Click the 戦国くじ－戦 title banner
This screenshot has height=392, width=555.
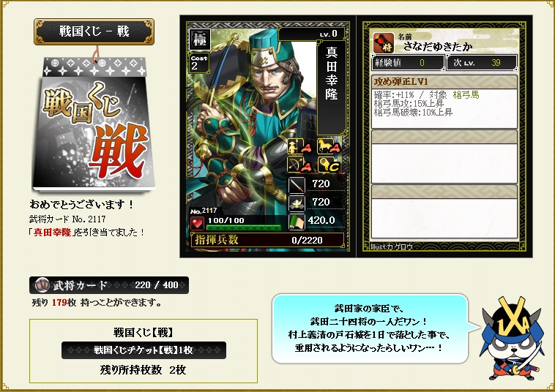94,31
